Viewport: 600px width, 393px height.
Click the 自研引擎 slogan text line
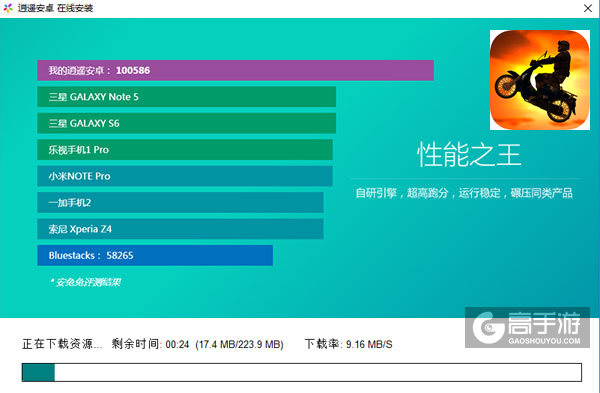point(464,193)
